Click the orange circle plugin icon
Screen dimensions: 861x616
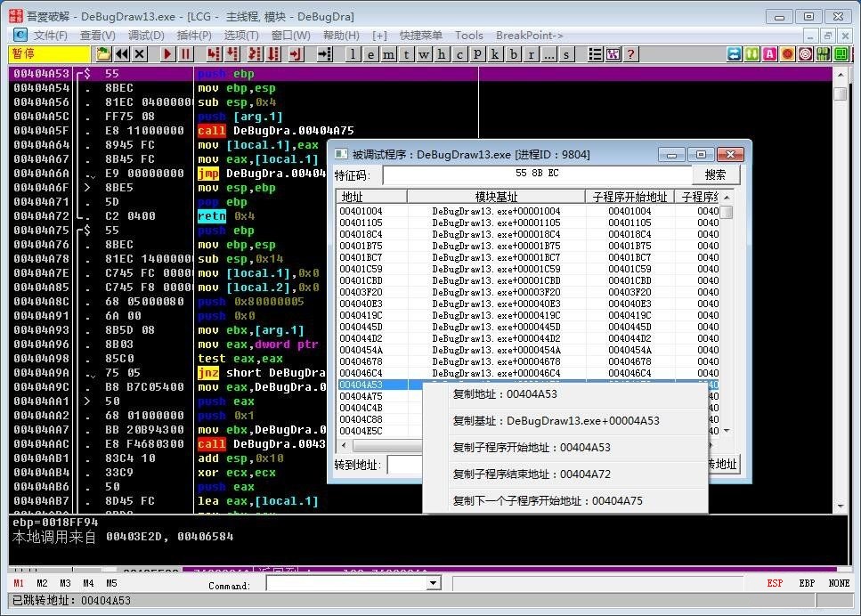tap(787, 53)
